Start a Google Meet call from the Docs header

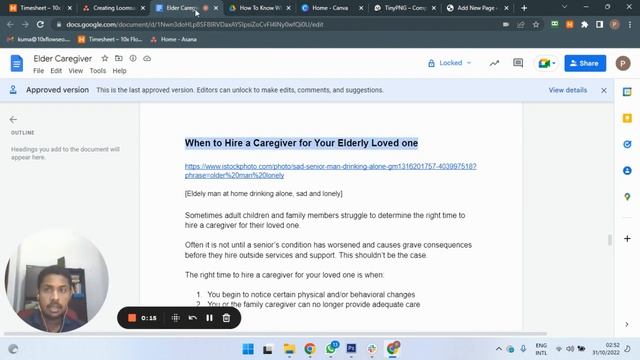pyautogui.click(x=546, y=63)
